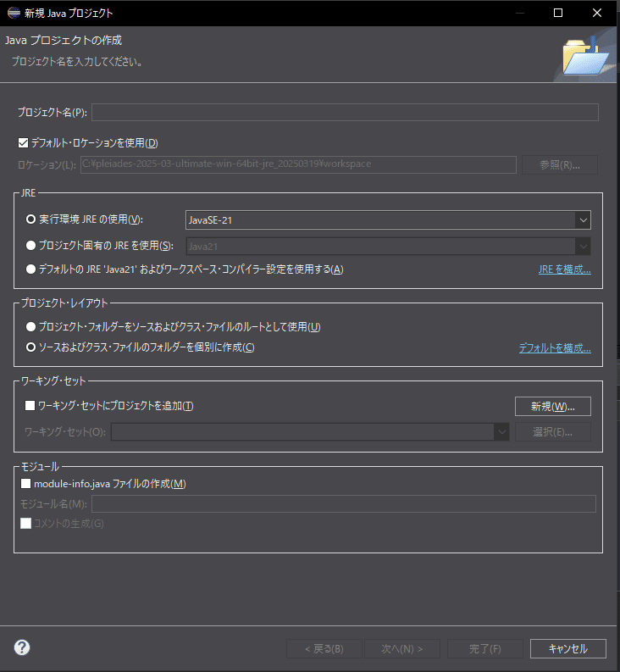Viewport: 620px width, 672px height.
Task: Click the Java project folder wizard image
Action: (584, 58)
